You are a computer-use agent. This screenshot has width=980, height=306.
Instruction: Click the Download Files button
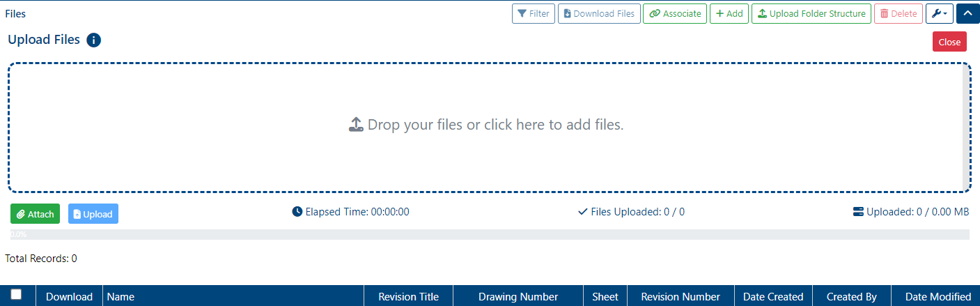599,14
